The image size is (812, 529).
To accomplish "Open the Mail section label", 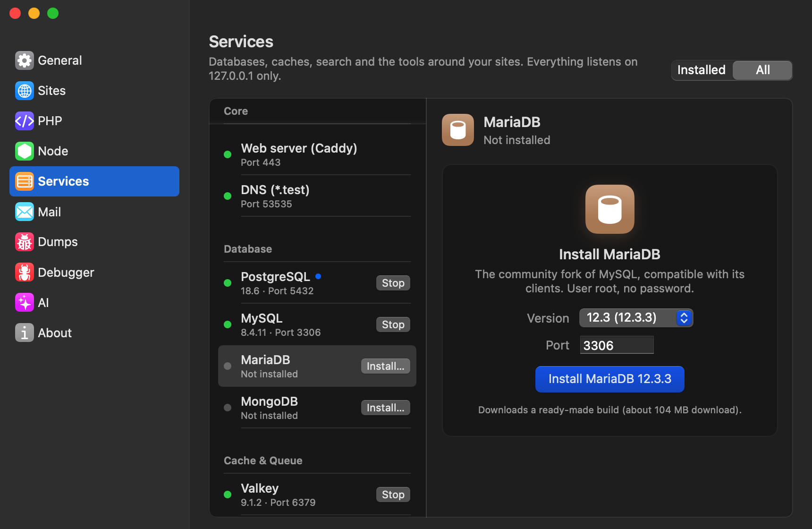I will [x=50, y=212].
